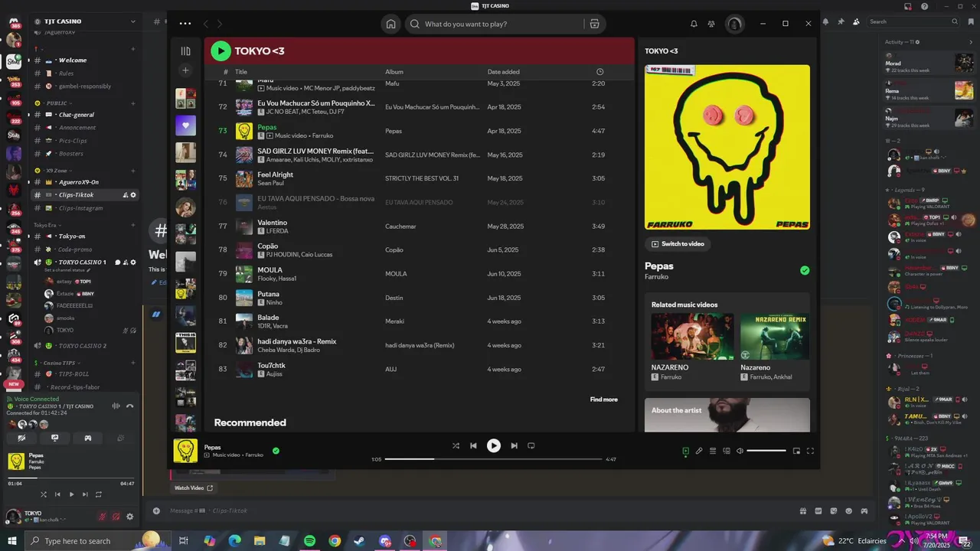
Task: Select track Tou7chtk by Aujiss
Action: click(420, 369)
